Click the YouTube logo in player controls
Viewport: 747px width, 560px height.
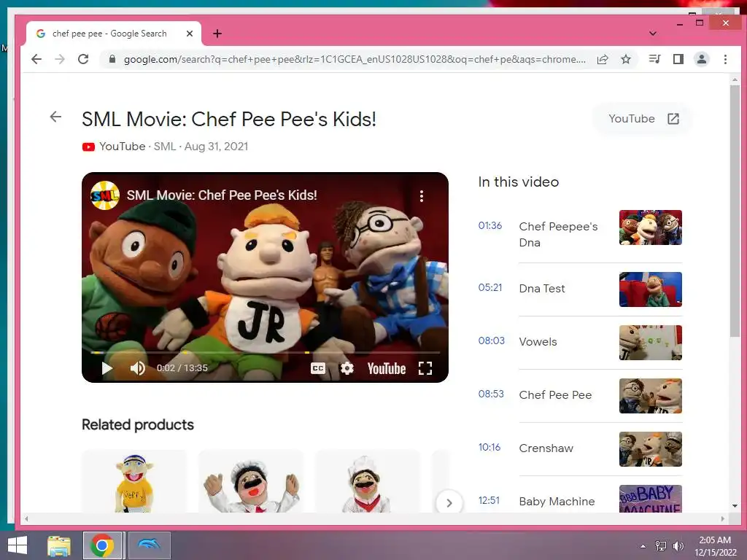(x=387, y=368)
